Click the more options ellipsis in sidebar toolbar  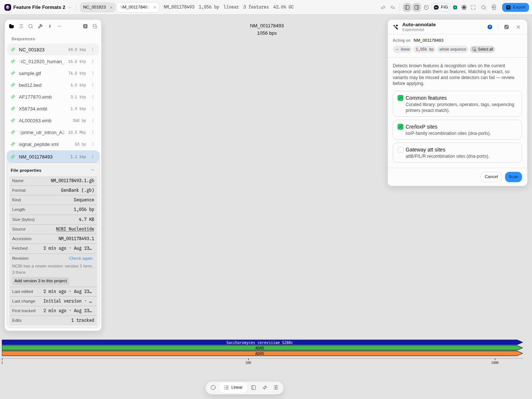(59, 26)
